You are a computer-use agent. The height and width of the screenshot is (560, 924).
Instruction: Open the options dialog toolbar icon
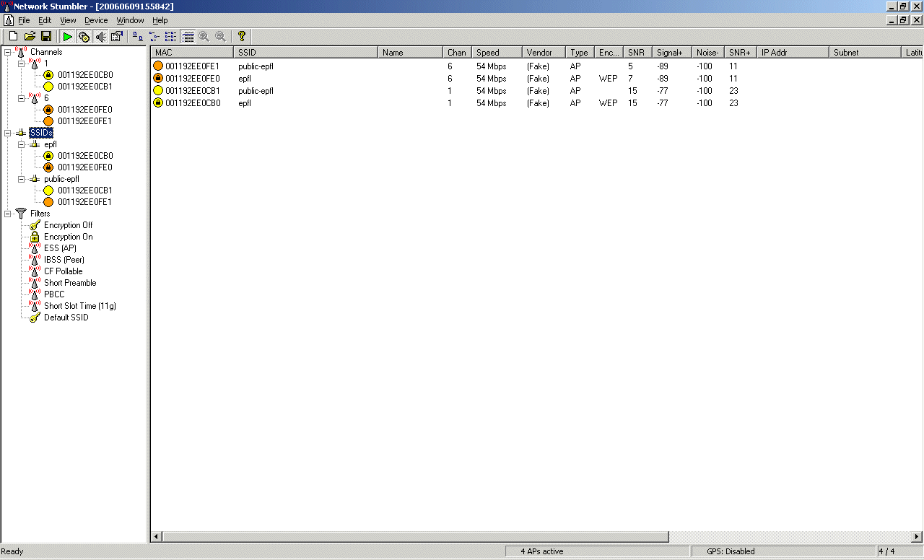(x=117, y=36)
